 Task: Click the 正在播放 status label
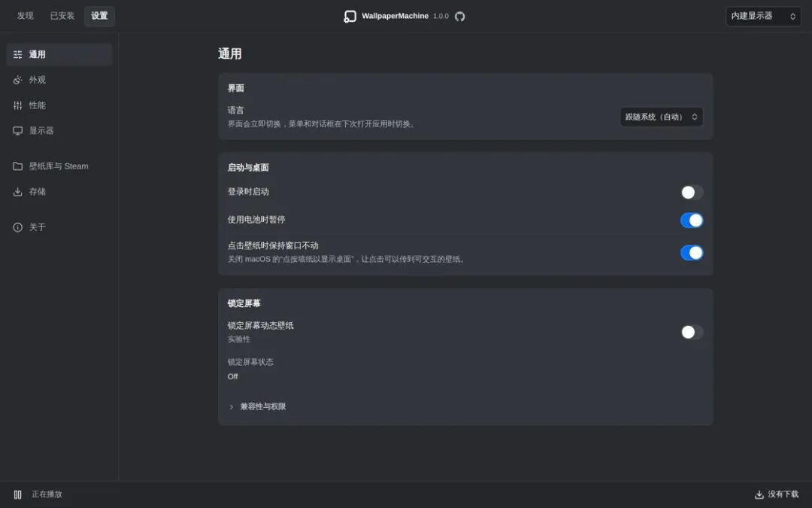point(47,494)
